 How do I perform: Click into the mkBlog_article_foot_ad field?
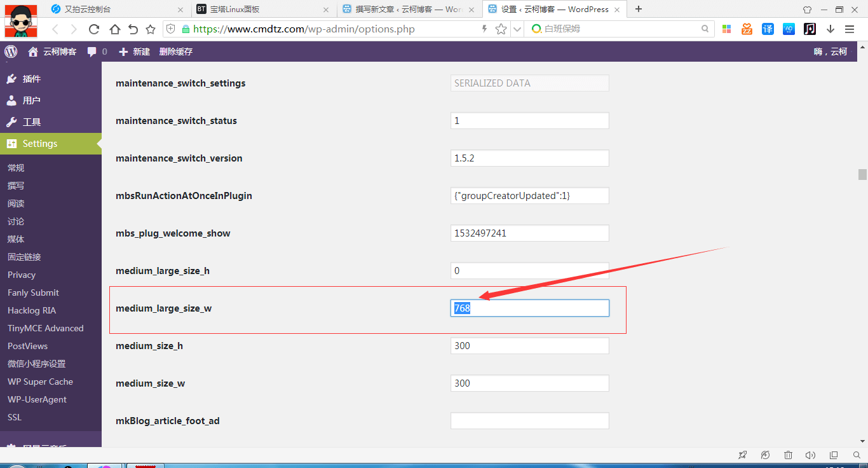click(529, 421)
